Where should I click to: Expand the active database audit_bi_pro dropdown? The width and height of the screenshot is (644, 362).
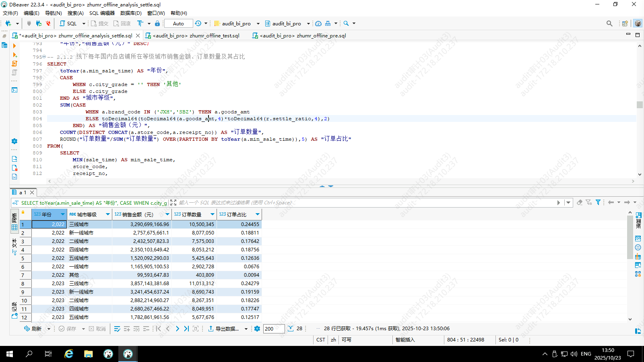pos(308,24)
